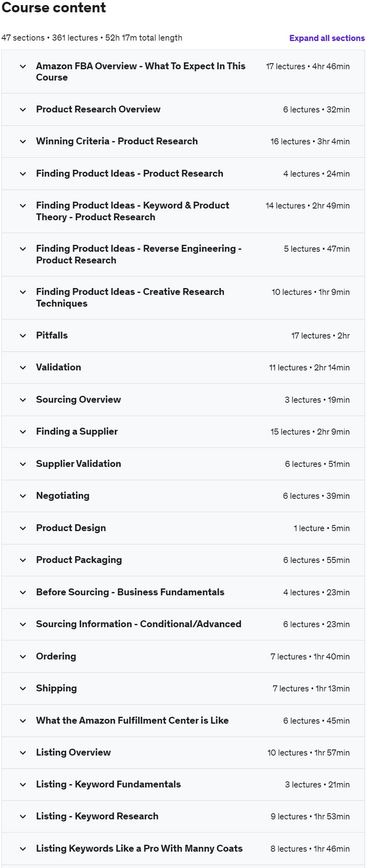Click chevron icon beside Finding a Supplier
The height and width of the screenshot is (868, 366).
23,432
